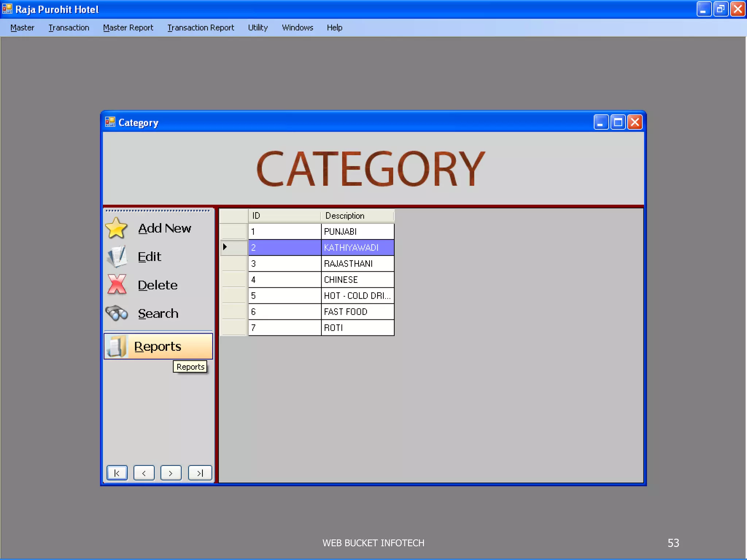Click the Reports button label
Screen dimensions: 747x560
pos(158,346)
